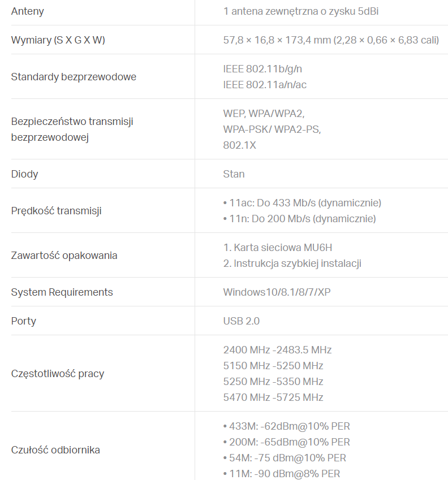The image size is (448, 480).
Task: Click the Anteny row label
Action: pyautogui.click(x=28, y=11)
